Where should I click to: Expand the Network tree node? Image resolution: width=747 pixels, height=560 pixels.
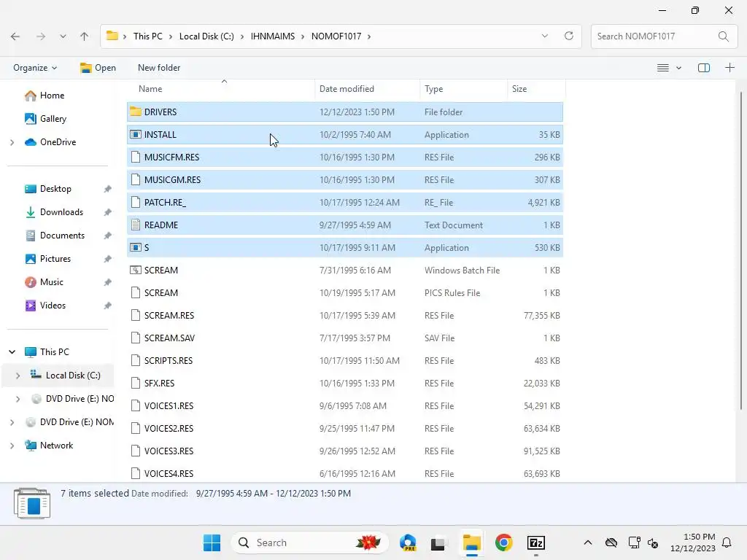12,446
